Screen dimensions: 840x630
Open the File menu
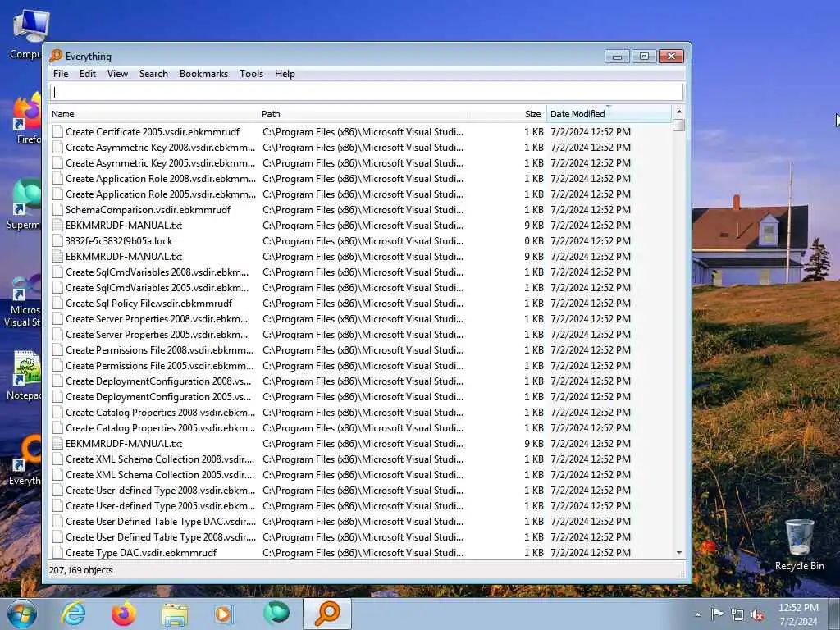[61, 74]
